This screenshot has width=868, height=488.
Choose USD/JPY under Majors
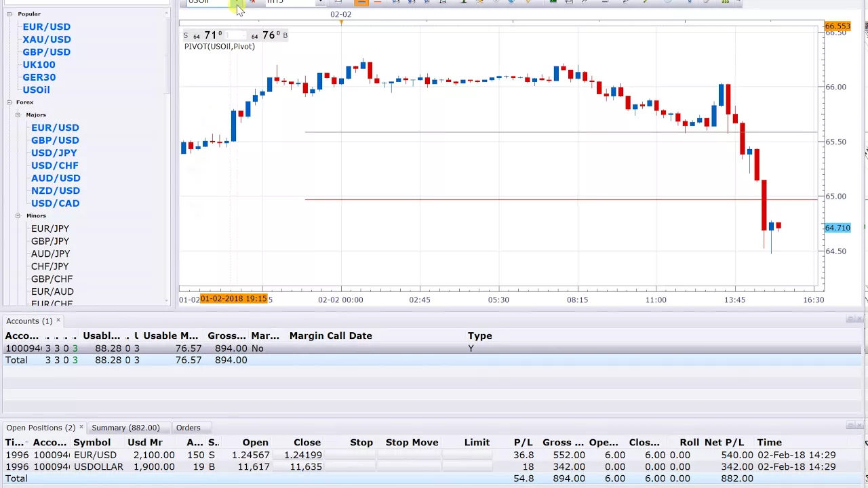pos(54,153)
